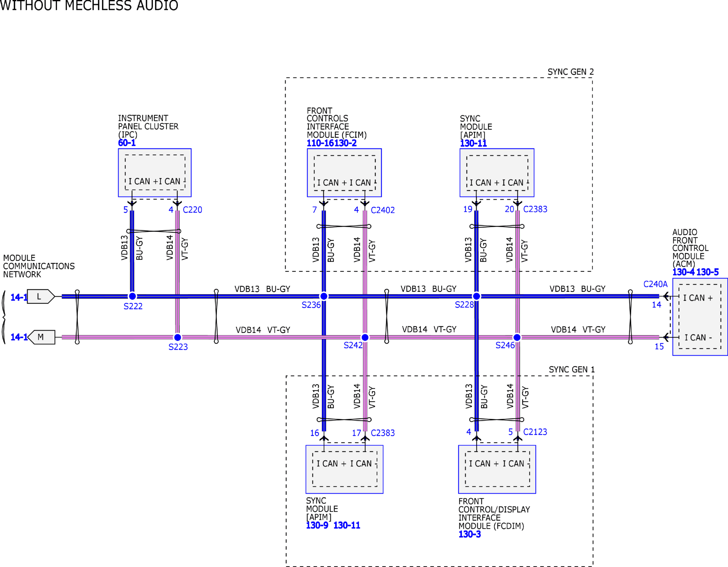The image size is (728, 567).
Task: Click the S222 splice dot
Action: [132, 296]
